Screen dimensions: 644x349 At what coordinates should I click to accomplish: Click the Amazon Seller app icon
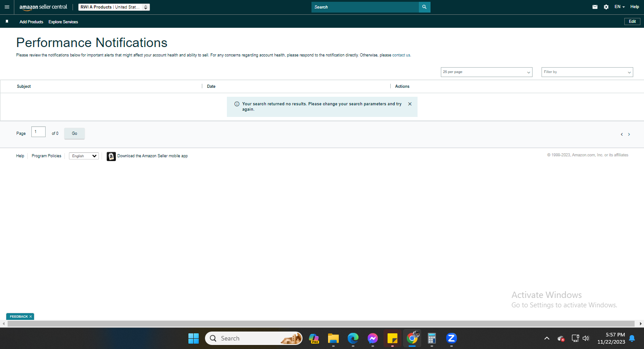[111, 156]
